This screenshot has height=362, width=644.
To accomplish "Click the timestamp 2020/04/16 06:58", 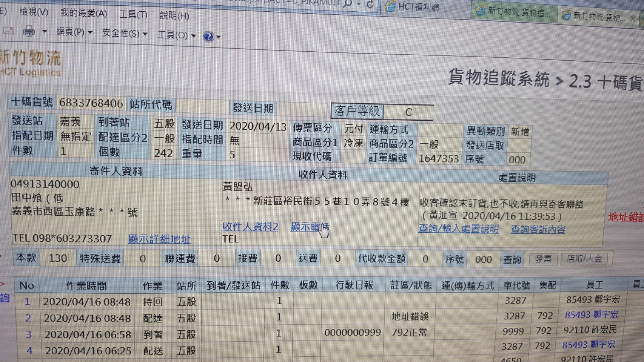I will coord(88,334).
